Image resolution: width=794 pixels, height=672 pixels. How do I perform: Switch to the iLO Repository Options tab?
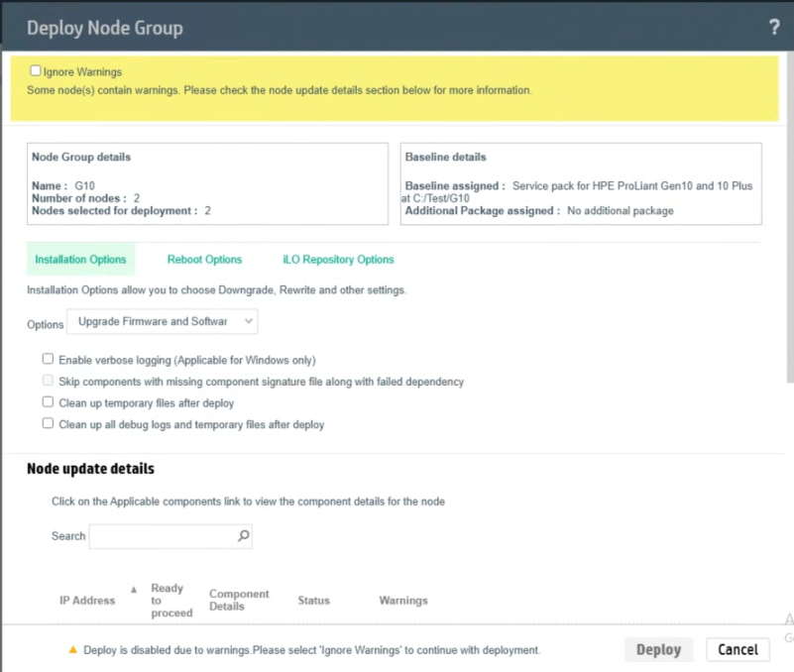[338, 260]
